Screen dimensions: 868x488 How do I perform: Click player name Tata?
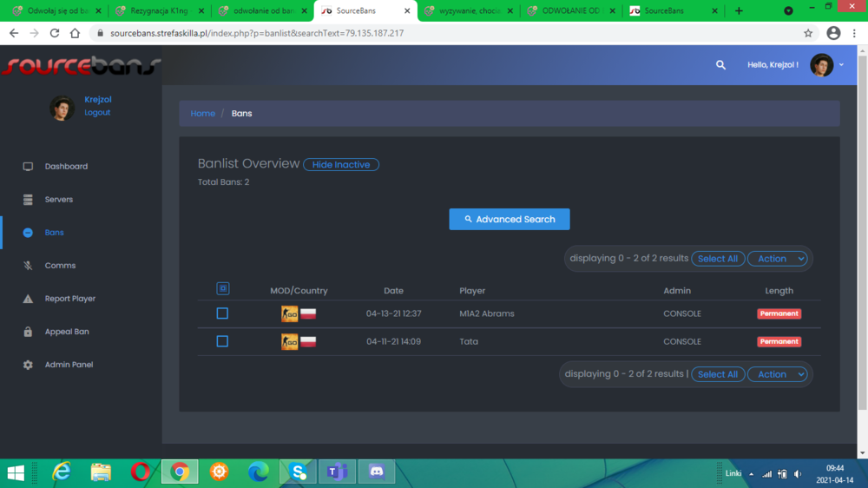coord(469,342)
